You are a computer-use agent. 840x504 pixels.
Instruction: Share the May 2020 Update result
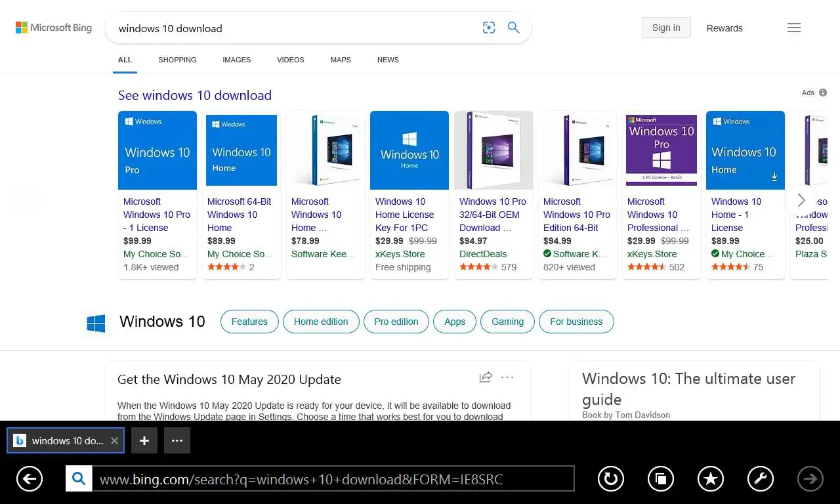(486, 377)
